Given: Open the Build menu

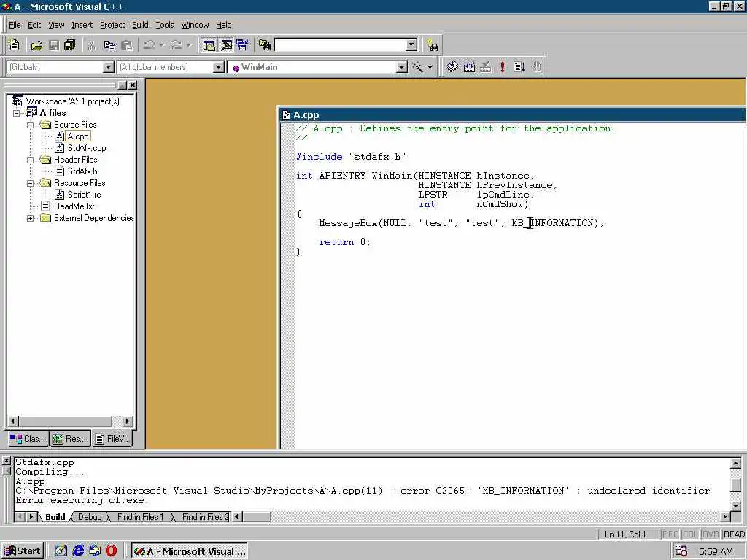Looking at the screenshot, I should (140, 25).
